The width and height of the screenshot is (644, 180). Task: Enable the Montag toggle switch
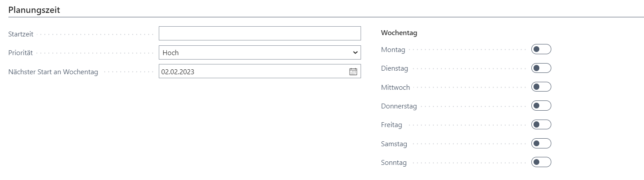point(541,49)
